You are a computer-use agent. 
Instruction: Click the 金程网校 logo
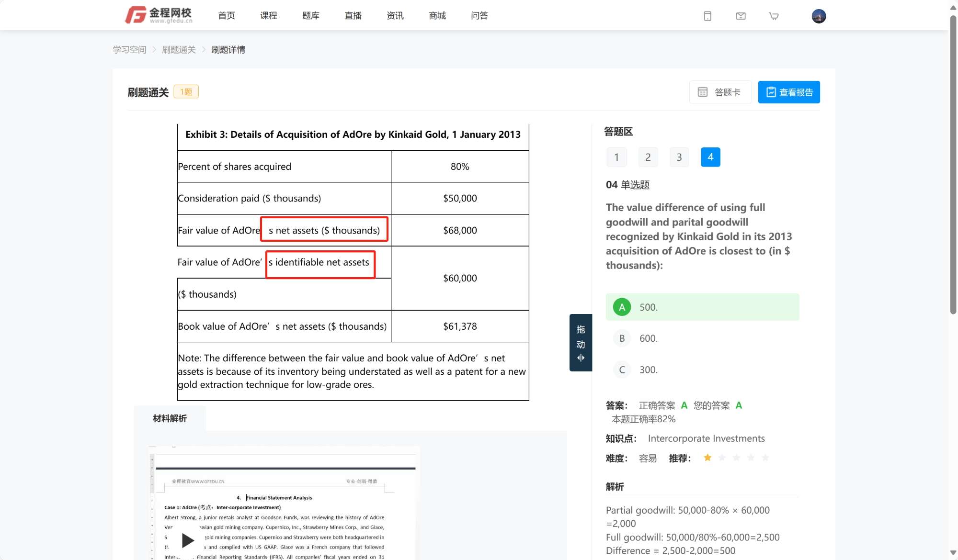(x=159, y=15)
